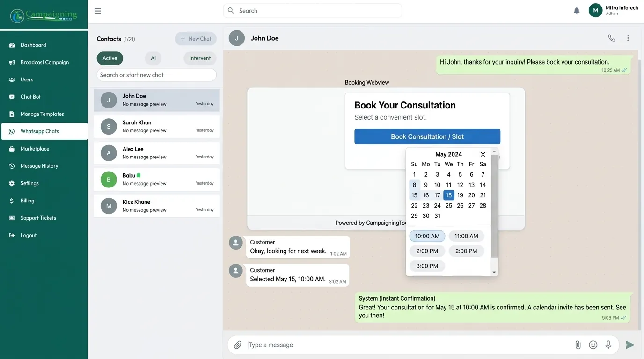Screen dimensions: 644x359
Task: Focus the top Search field
Action: 313,11
